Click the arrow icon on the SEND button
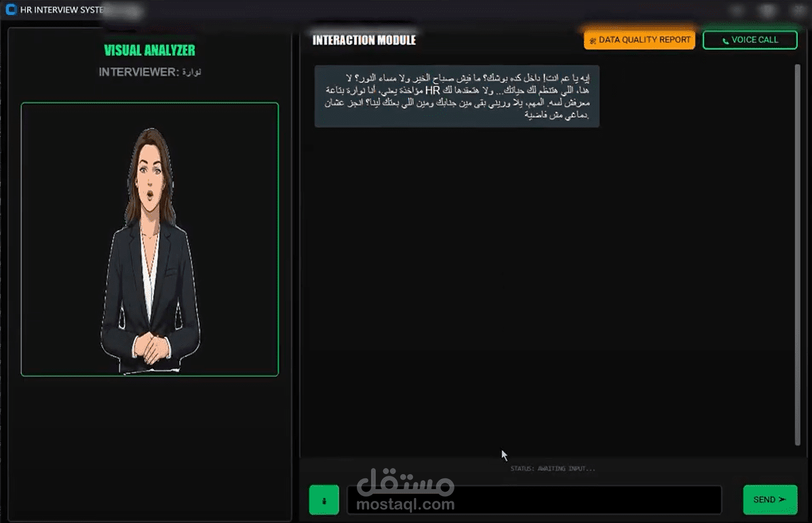This screenshot has width=812, height=523. 781,499
